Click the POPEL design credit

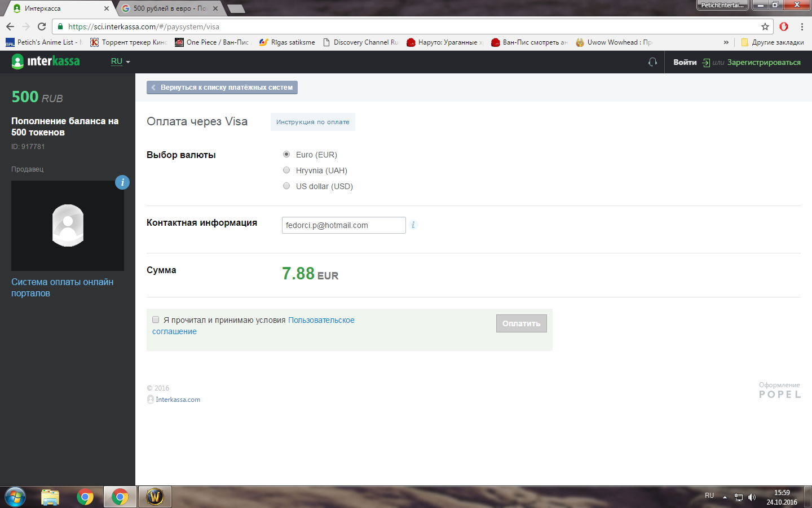tap(780, 395)
